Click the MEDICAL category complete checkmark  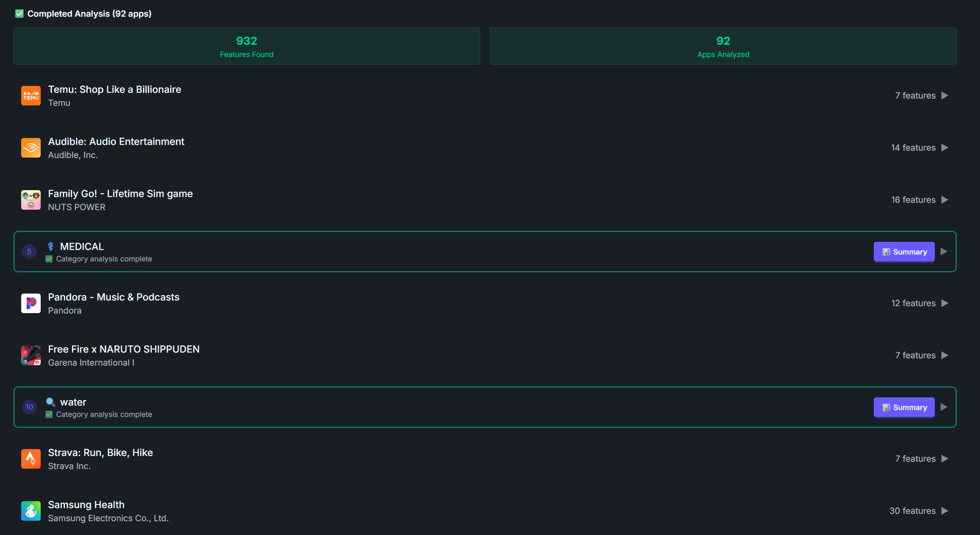click(49, 259)
